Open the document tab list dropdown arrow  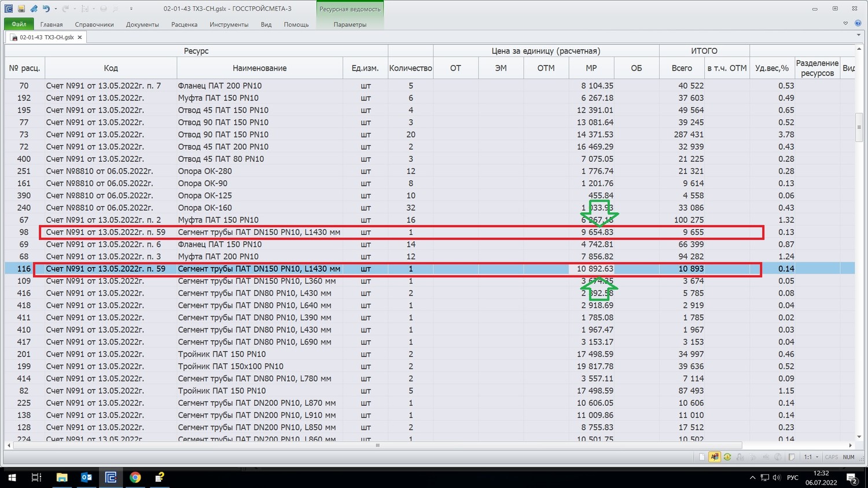tap(859, 35)
